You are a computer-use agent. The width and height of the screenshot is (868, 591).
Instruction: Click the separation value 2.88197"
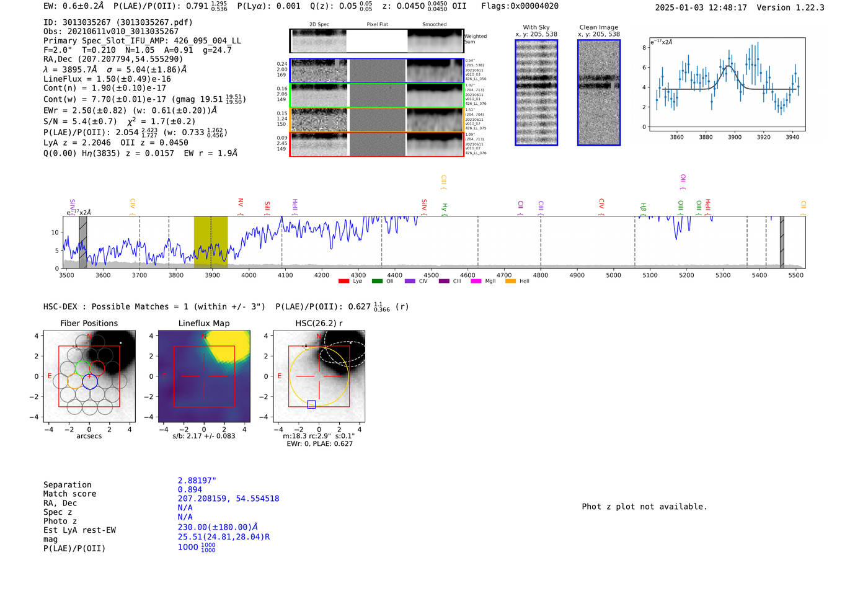(x=197, y=481)
